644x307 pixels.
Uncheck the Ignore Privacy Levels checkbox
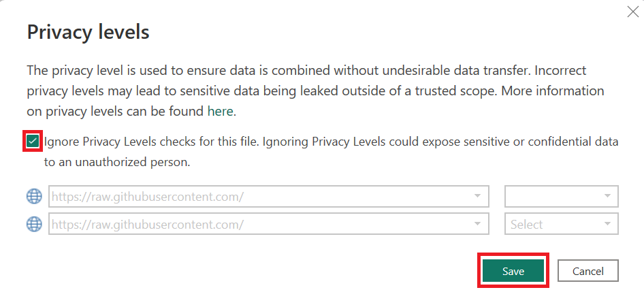coord(33,141)
